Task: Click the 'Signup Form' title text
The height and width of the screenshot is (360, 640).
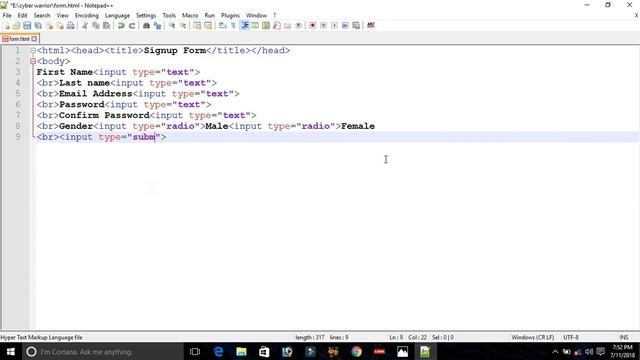Action: 175,51
